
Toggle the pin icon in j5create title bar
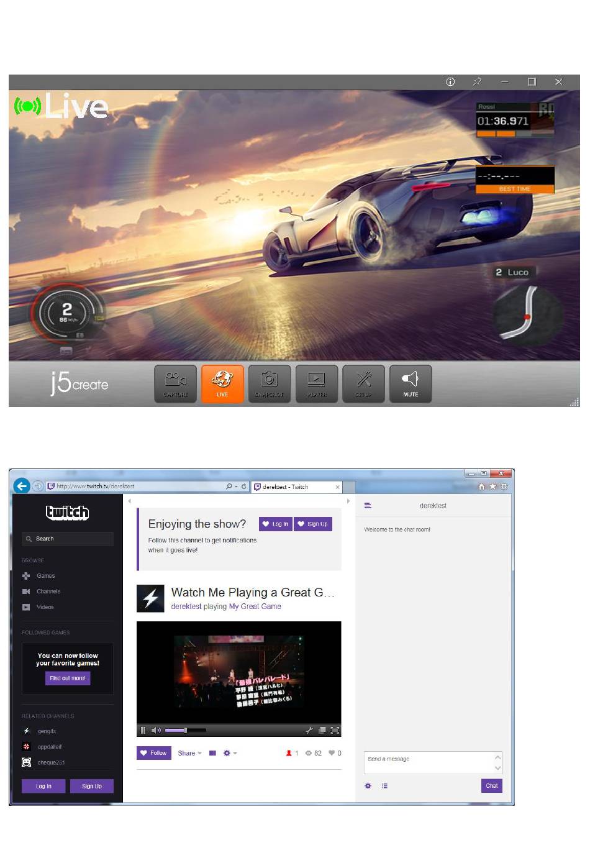click(477, 81)
